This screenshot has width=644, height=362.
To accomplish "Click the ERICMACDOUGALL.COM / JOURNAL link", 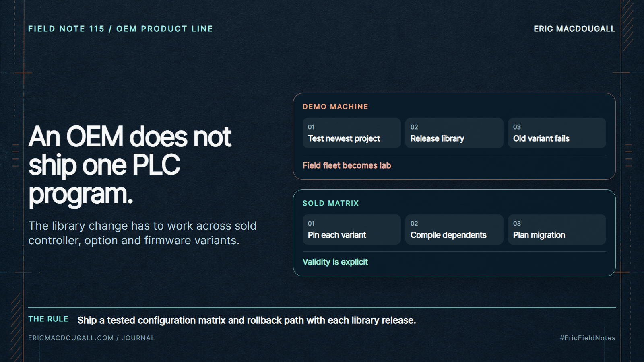I will tap(91, 338).
